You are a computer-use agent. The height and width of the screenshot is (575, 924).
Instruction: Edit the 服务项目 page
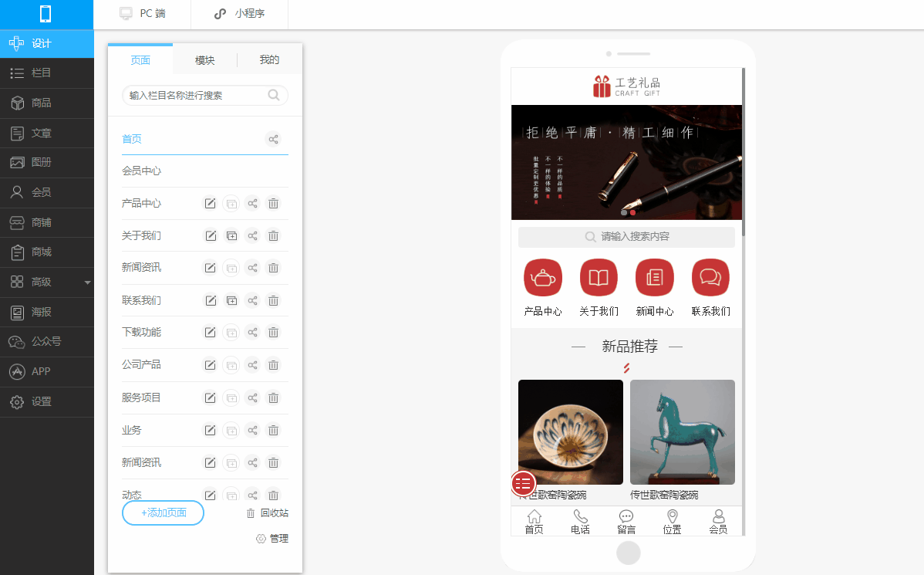coord(211,398)
